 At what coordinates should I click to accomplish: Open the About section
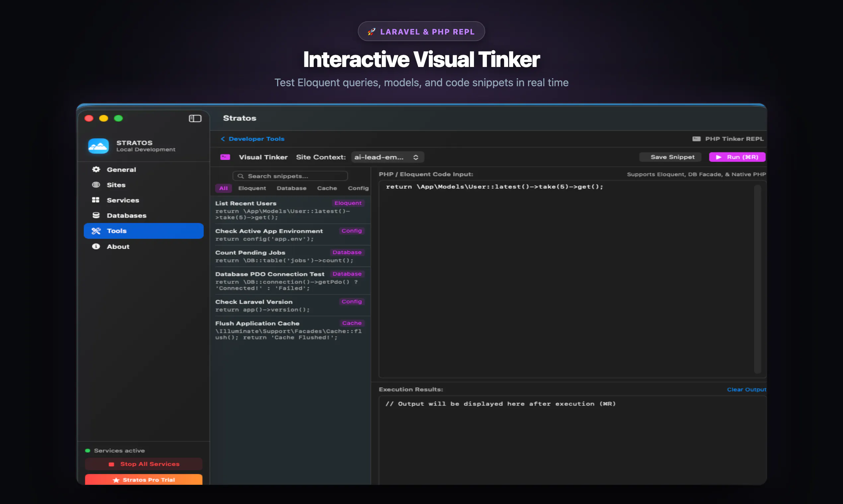143,247
